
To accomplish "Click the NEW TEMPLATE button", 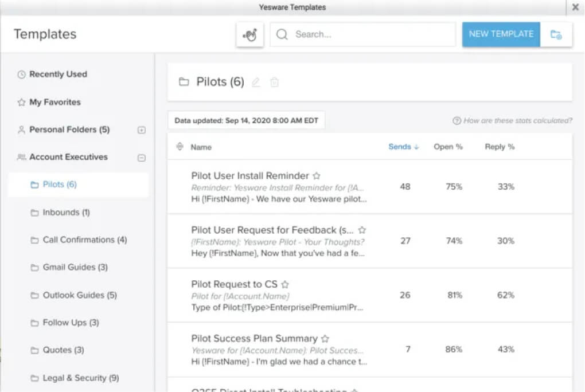I will click(501, 34).
